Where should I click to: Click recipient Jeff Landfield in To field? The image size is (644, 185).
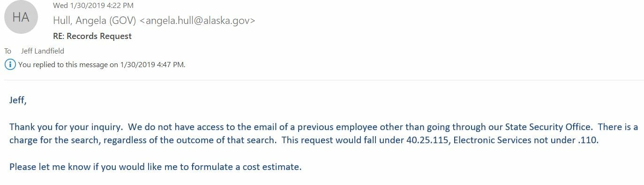pos(43,51)
